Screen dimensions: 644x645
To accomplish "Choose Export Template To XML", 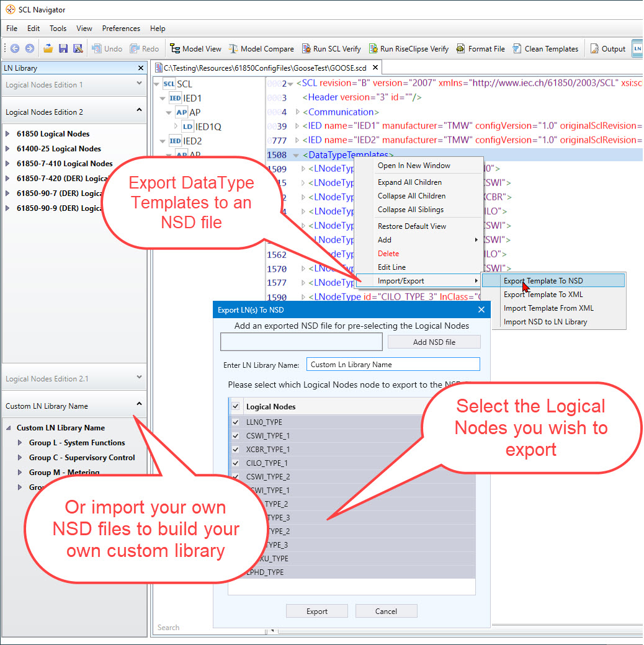I will point(543,295).
